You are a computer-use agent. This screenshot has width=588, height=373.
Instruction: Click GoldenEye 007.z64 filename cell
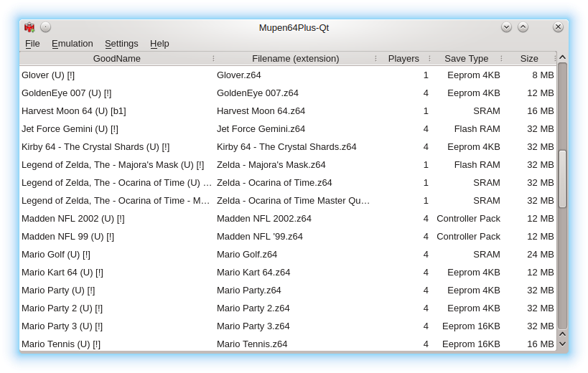tap(257, 93)
